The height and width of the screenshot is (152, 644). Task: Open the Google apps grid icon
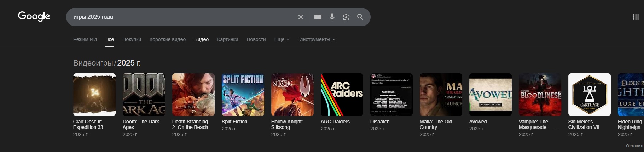coord(636,17)
